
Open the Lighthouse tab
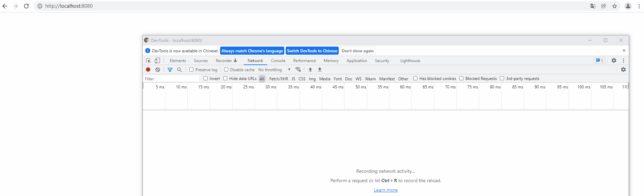(x=410, y=61)
